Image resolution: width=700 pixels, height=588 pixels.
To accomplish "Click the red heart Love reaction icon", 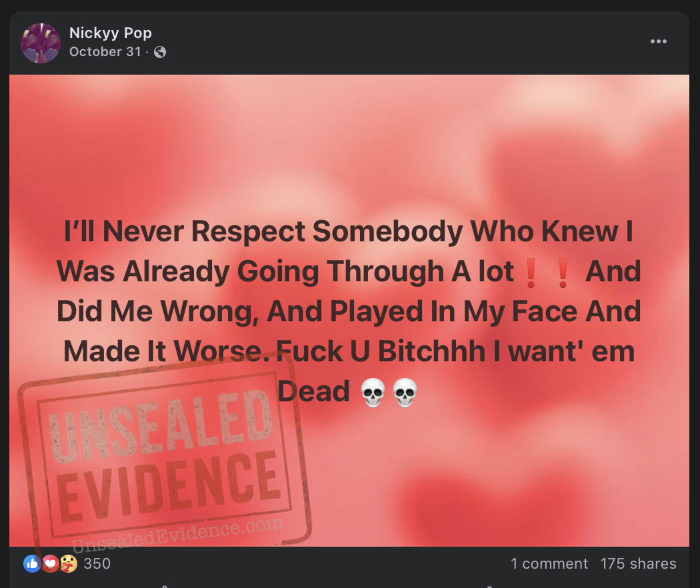I will coord(50,563).
